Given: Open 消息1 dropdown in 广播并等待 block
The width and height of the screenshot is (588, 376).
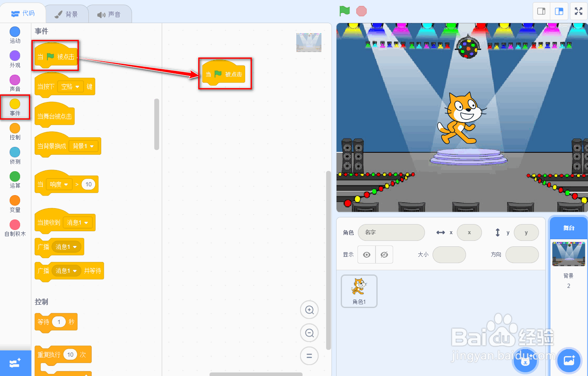Looking at the screenshot, I should [x=66, y=271].
